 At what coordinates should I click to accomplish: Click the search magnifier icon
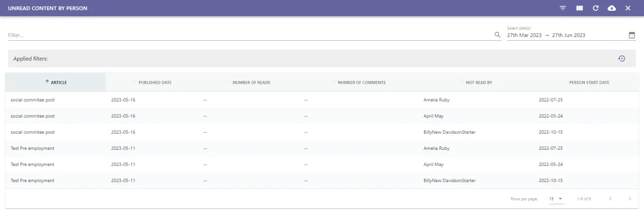497,35
